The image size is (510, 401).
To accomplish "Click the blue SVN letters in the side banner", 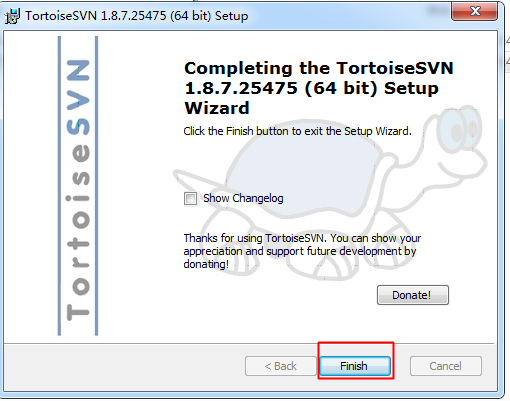I will click(x=78, y=97).
